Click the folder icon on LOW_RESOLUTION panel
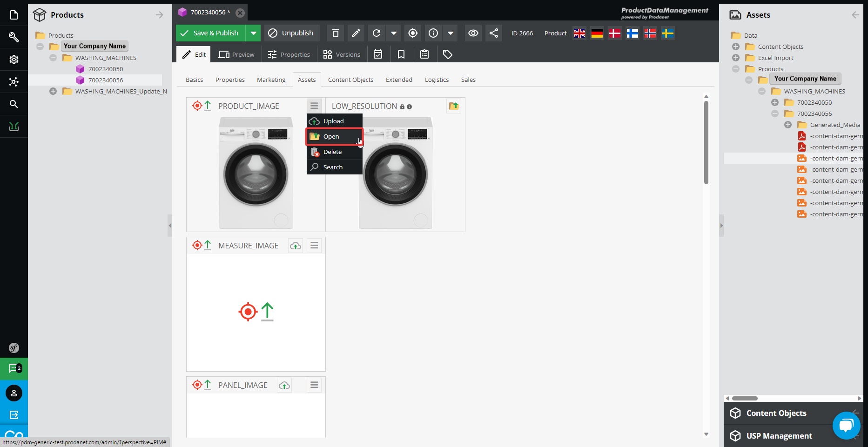The width and height of the screenshot is (868, 447). pos(454,106)
